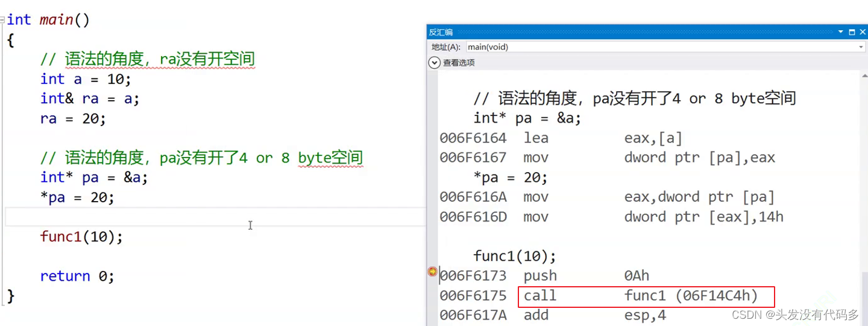
Task: Click the 'return 0;' line
Action: click(77, 276)
